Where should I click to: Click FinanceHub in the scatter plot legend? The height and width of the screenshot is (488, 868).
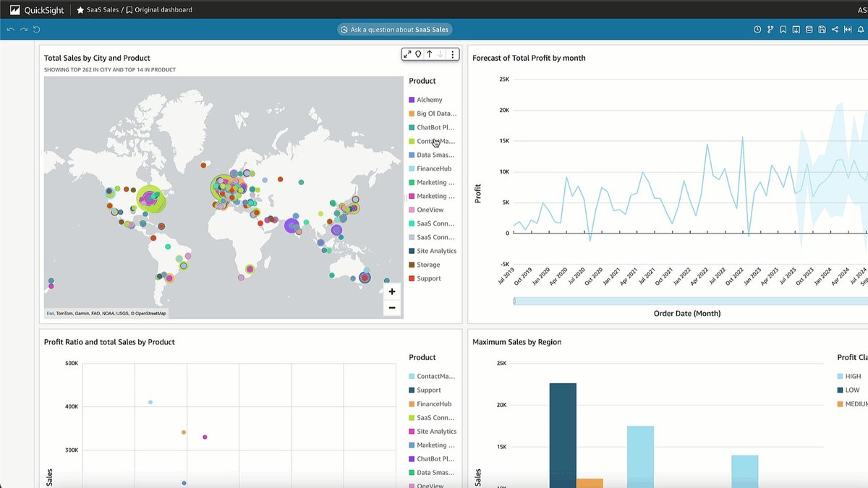430,403
